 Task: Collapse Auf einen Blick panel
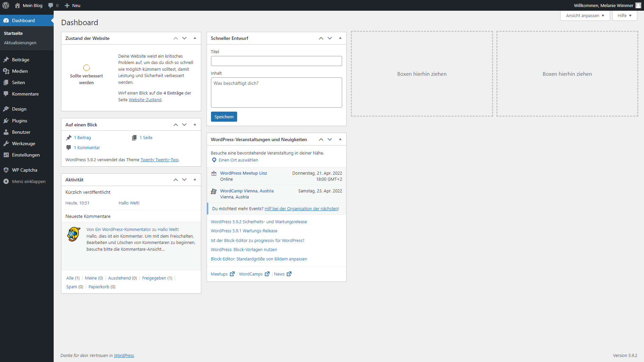tap(195, 125)
